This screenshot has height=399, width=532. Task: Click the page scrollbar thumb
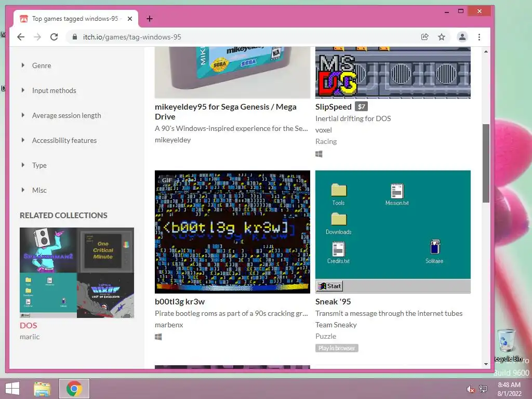[486, 163]
